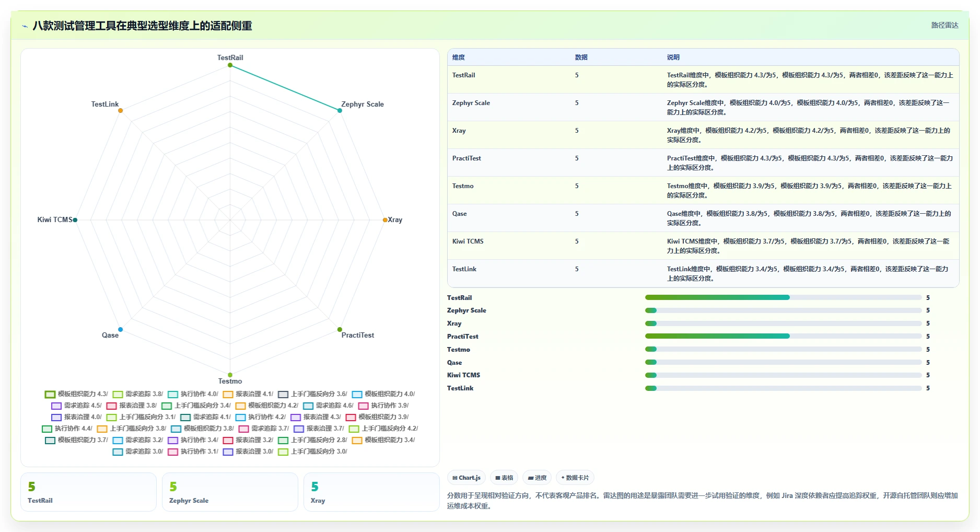Viewport: 980px width, 532px height.
Task: Click legend entry 执行协作 4.4/
Action: [67, 429]
